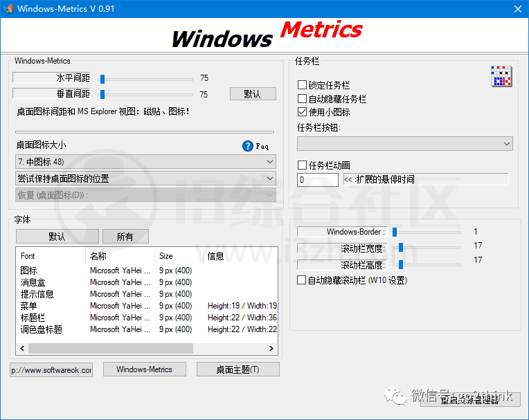
Task: Click the 默认 button in 字体 section
Action: [57, 236]
